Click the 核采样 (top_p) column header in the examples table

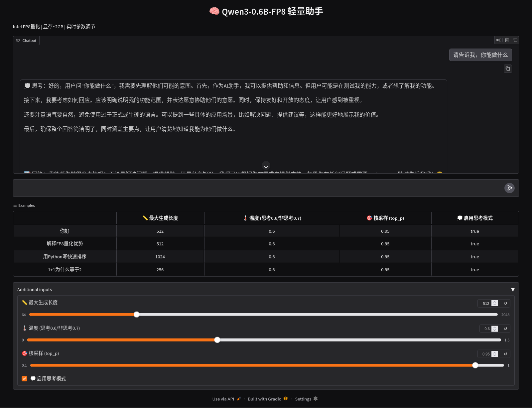click(x=385, y=218)
